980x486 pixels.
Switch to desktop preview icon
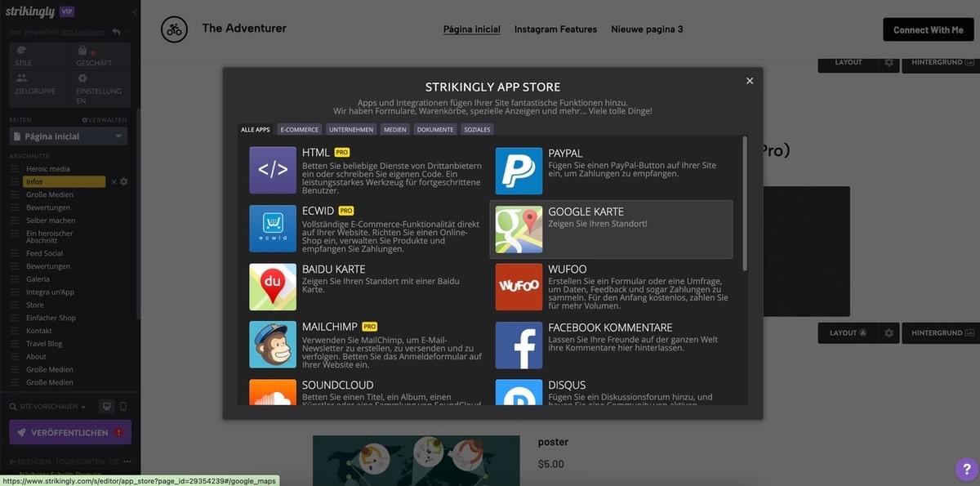click(x=106, y=406)
